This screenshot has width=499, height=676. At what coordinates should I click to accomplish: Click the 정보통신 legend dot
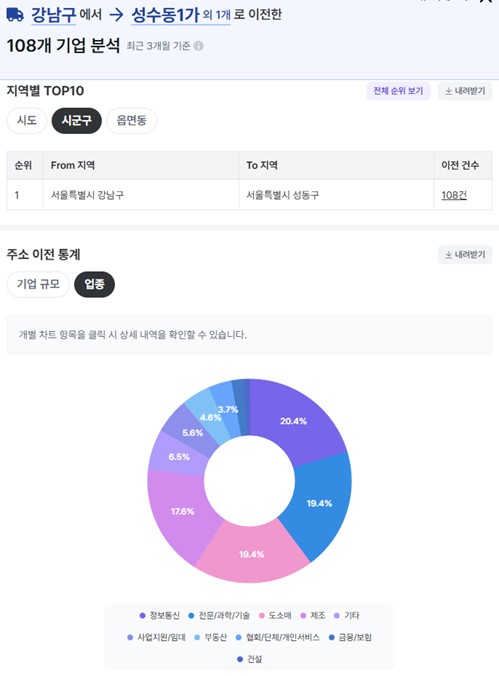142,616
